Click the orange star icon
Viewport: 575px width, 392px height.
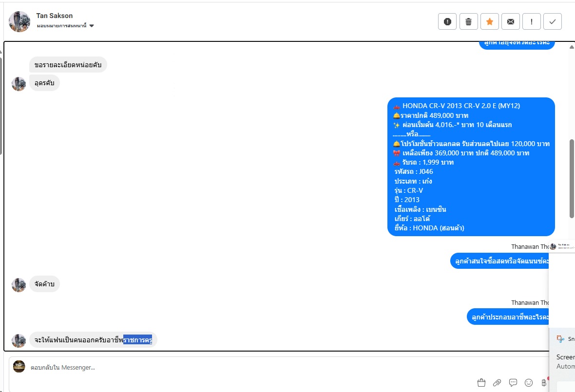point(490,21)
